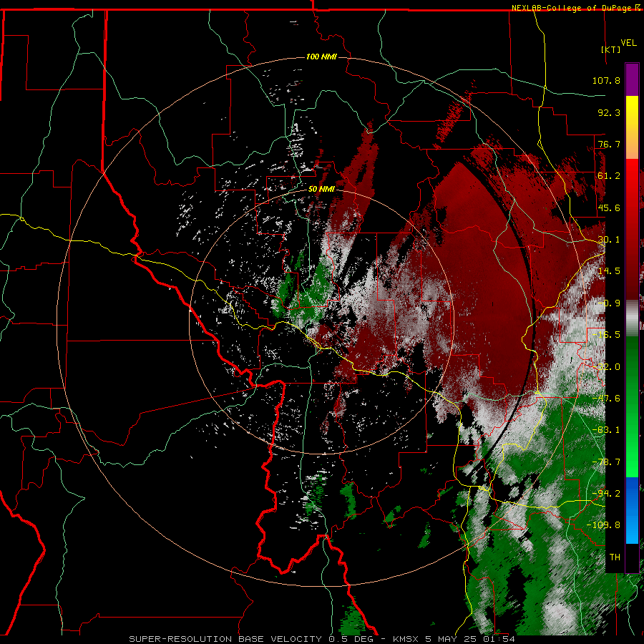This screenshot has height=644, width=644.
Task: Click the 30.1 legend value
Action: point(609,240)
